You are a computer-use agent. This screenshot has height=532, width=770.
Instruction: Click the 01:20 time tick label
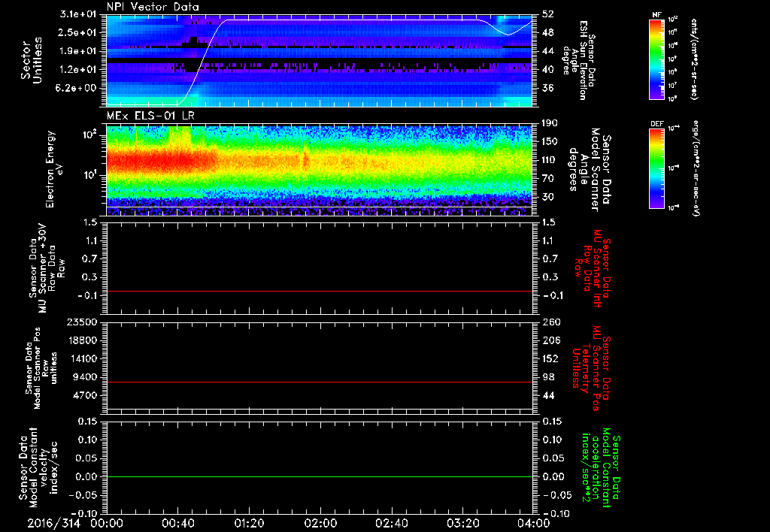249,523
